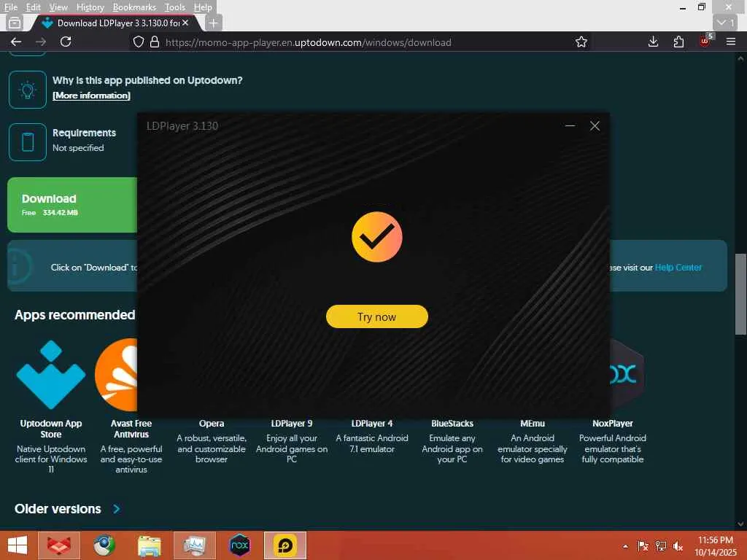Image resolution: width=747 pixels, height=560 pixels.
Task: Open the View menu
Action: [x=58, y=7]
